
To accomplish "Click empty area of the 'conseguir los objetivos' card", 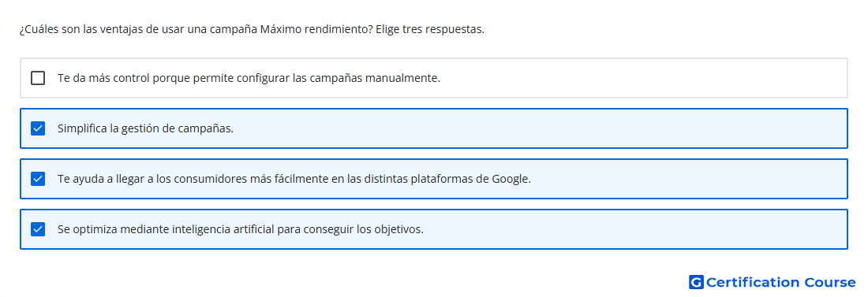I will pyautogui.click(x=637, y=229).
